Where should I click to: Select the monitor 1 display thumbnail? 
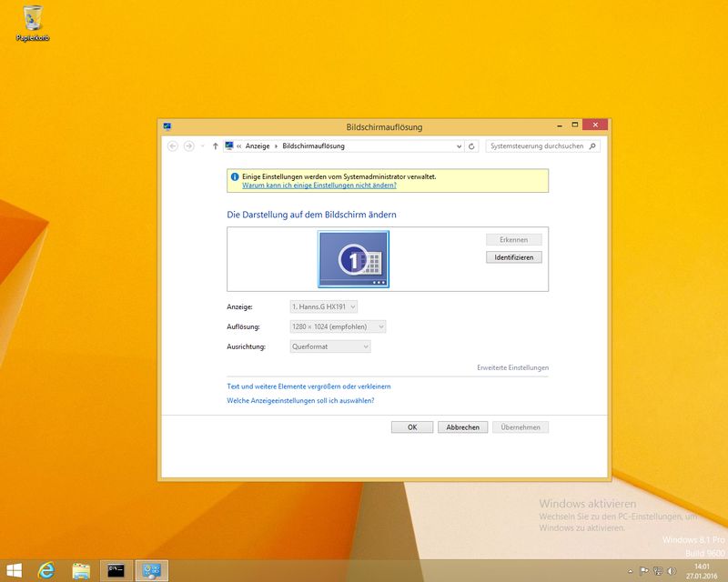pos(353,259)
